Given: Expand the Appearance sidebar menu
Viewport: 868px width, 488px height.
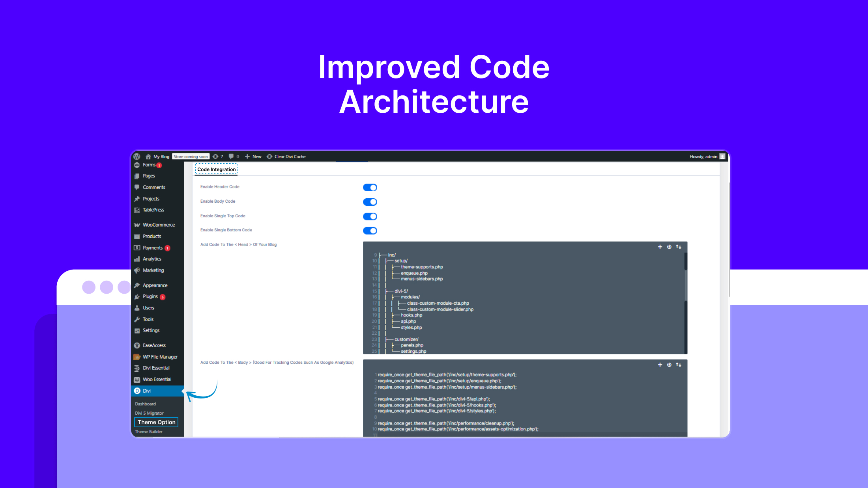Looking at the screenshot, I should 154,285.
